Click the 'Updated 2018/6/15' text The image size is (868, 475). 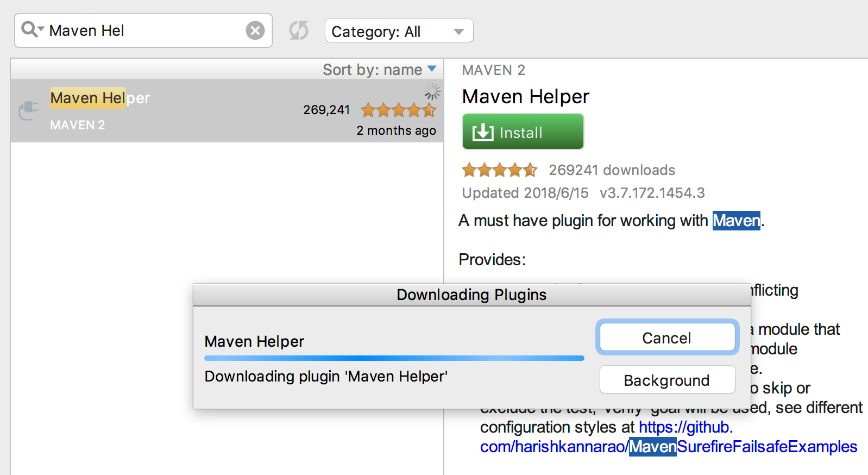[x=525, y=193]
